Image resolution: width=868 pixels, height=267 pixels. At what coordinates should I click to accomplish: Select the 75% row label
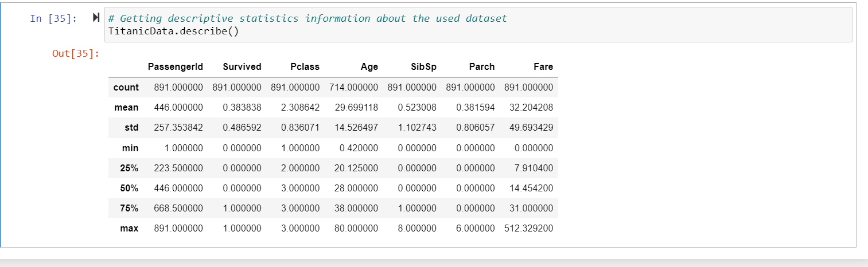[130, 208]
